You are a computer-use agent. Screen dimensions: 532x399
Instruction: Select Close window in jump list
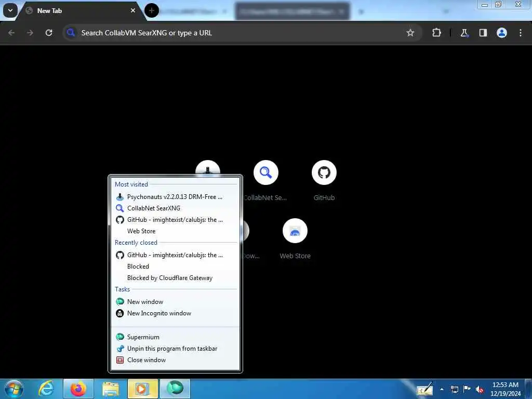[x=175, y=361]
